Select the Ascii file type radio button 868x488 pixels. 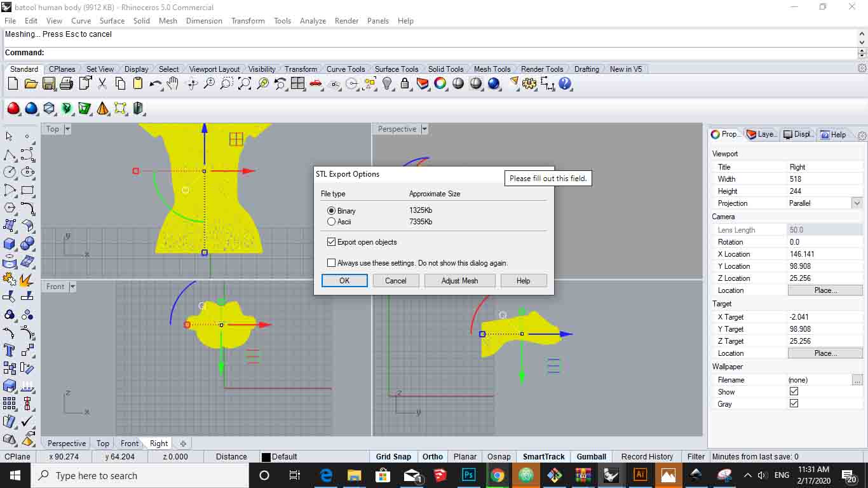pyautogui.click(x=331, y=222)
